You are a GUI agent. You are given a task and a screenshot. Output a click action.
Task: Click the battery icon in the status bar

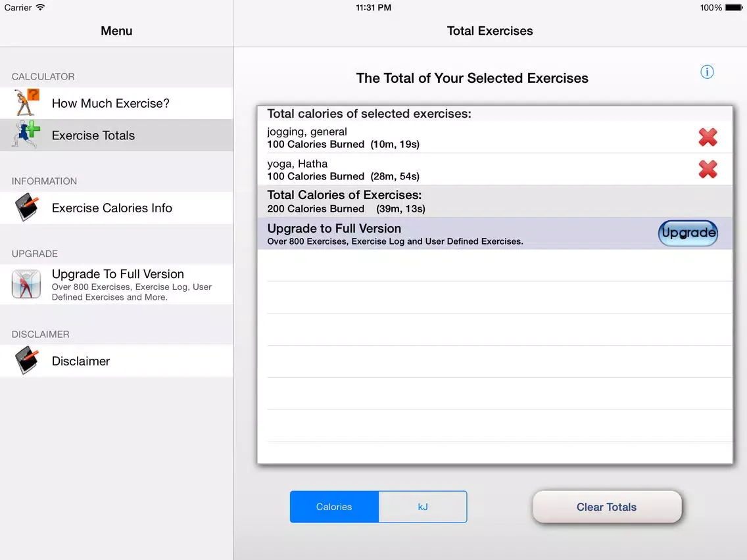732,7
